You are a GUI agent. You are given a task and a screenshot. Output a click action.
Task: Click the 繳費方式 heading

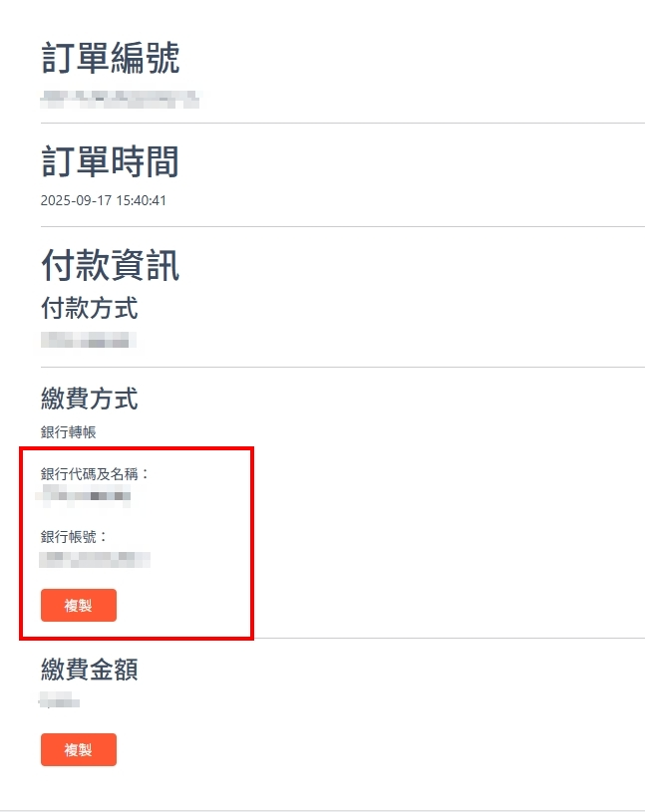(89, 400)
